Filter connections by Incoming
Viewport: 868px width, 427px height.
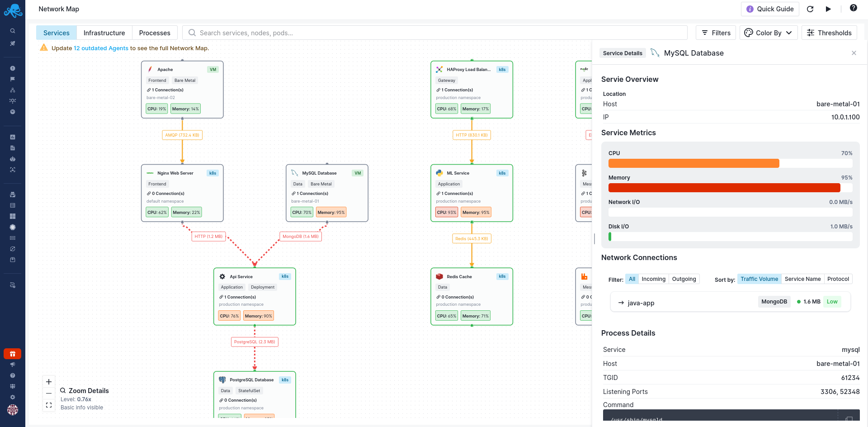653,279
